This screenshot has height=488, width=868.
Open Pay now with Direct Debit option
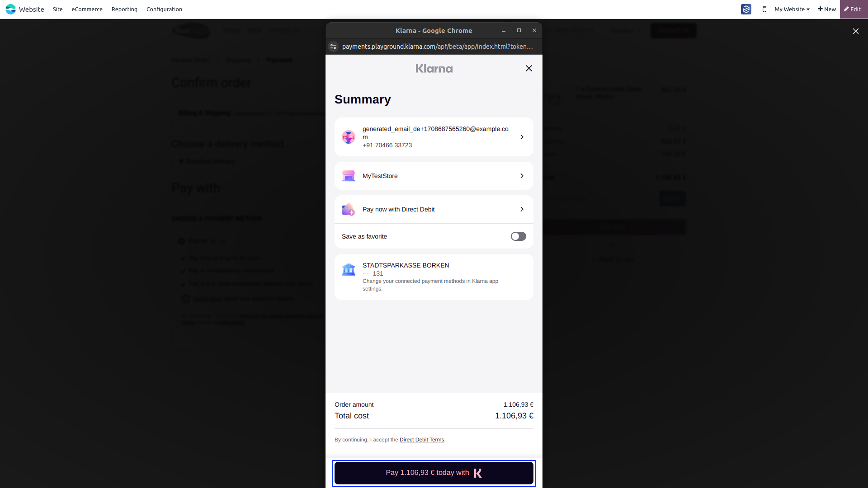pos(434,209)
